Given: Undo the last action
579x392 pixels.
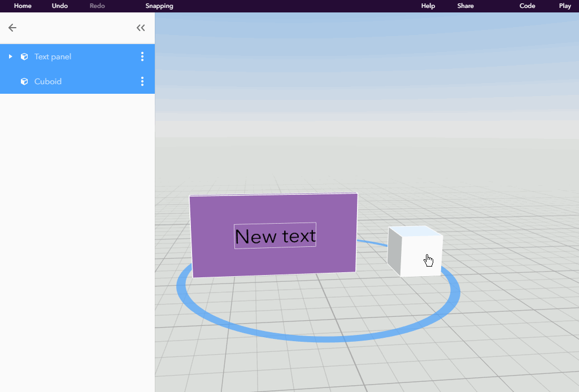Looking at the screenshot, I should point(59,6).
